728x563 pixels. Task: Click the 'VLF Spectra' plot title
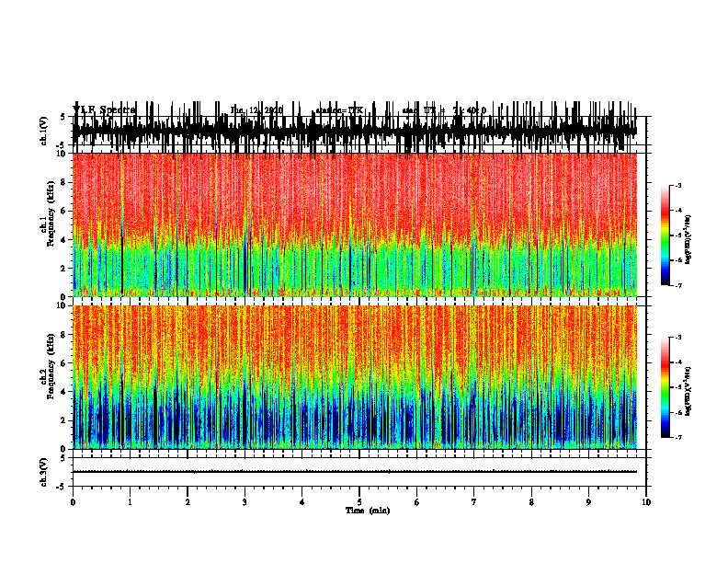pos(104,110)
